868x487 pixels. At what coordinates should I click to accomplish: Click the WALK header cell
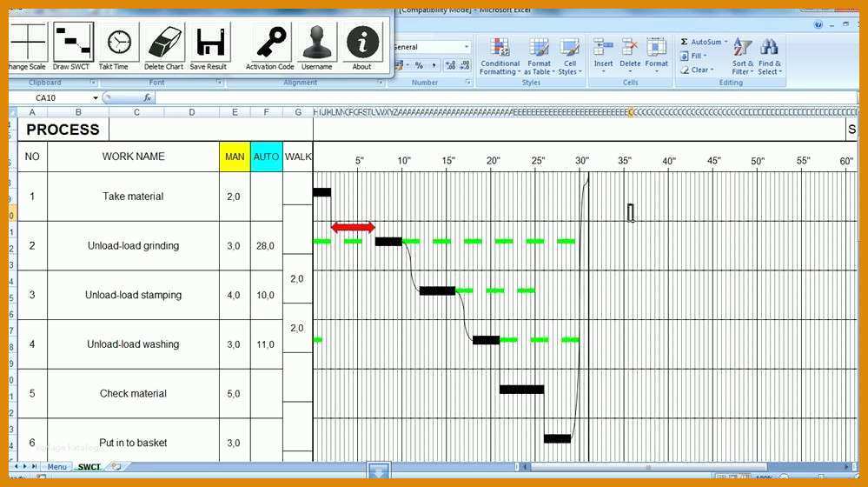298,157
